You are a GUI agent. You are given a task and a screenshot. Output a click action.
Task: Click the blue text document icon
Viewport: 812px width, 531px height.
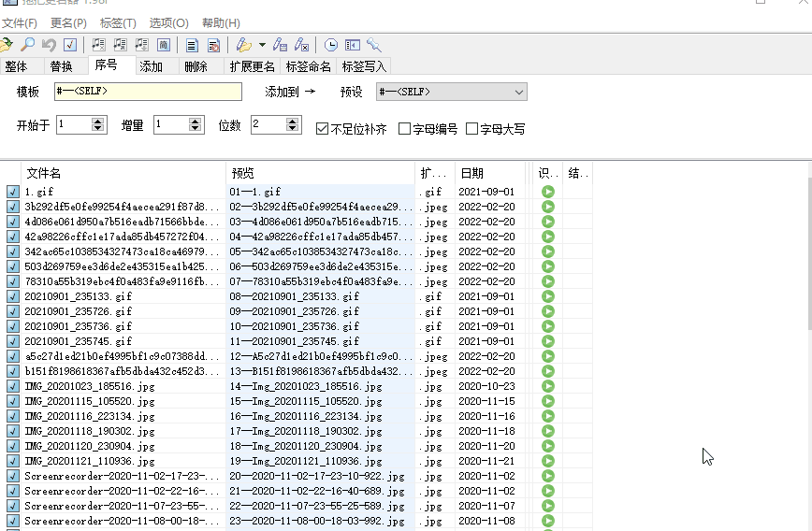tap(192, 46)
